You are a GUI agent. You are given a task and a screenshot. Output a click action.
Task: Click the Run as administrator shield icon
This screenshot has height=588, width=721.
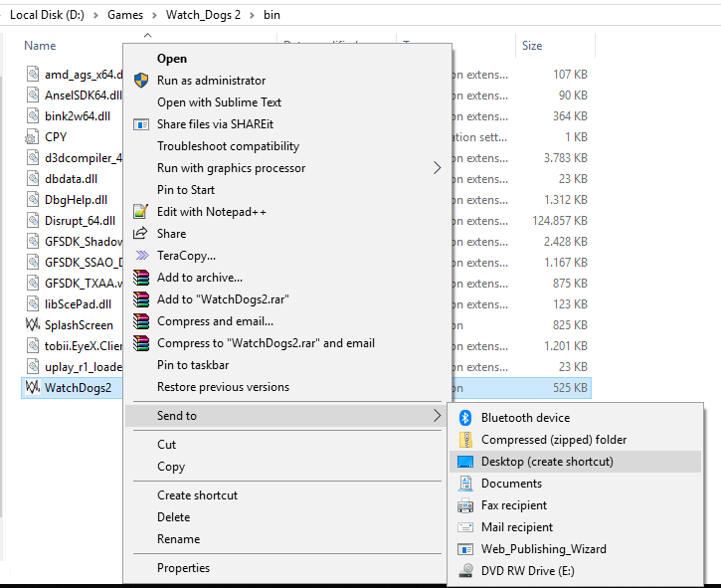(x=141, y=81)
